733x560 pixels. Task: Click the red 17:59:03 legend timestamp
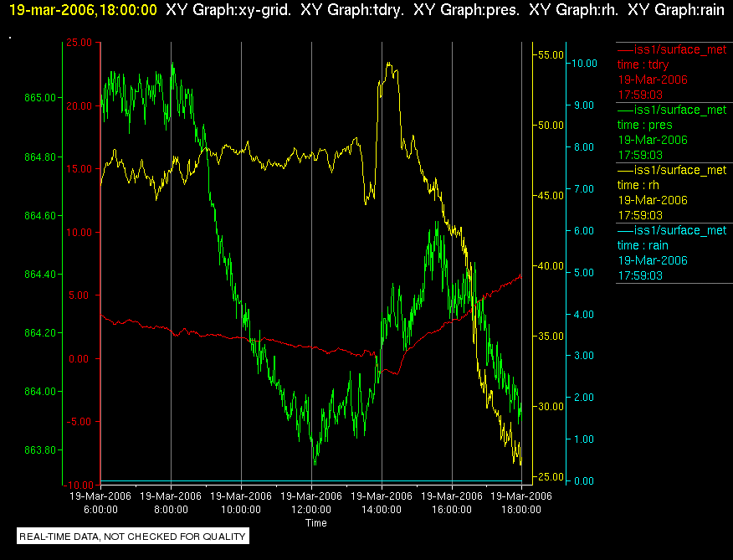[640, 95]
